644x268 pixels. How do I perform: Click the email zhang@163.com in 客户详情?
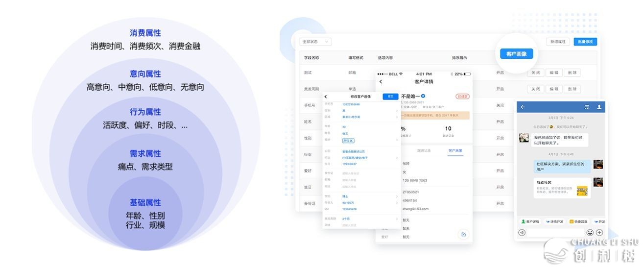[x=416, y=209]
